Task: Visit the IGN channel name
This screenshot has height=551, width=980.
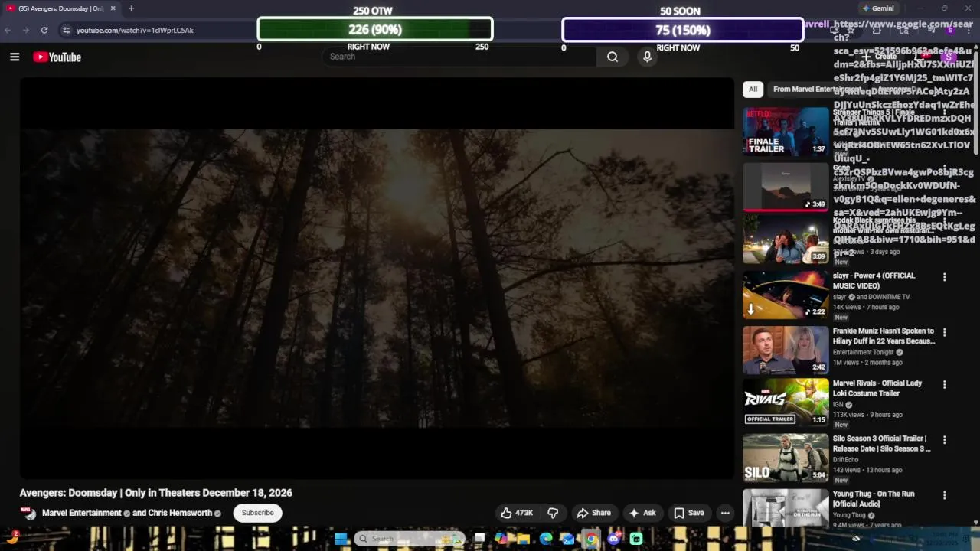Action: [x=838, y=405]
